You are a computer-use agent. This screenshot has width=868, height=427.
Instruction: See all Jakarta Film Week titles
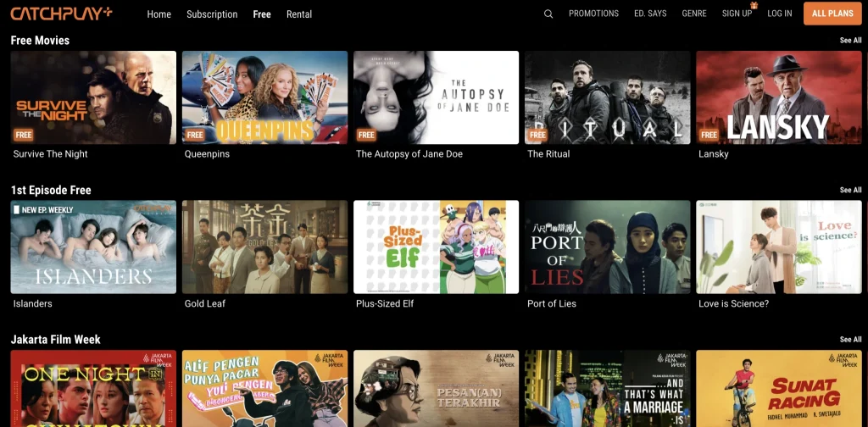click(x=850, y=339)
